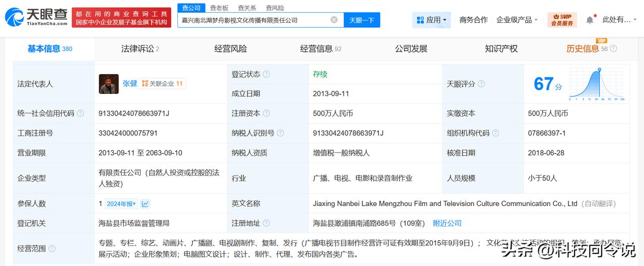Click the 67分 score value
Screen dimensions: 644x266
pos(548,84)
